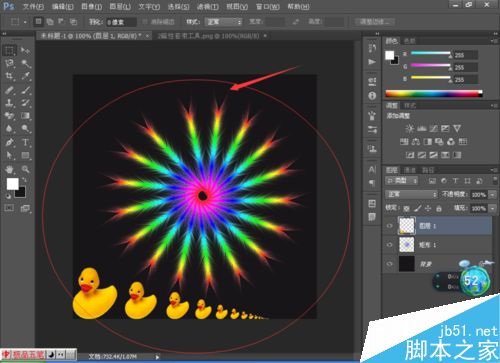This screenshot has height=363, width=500.
Task: Select the Brush tool
Action: coord(25,90)
